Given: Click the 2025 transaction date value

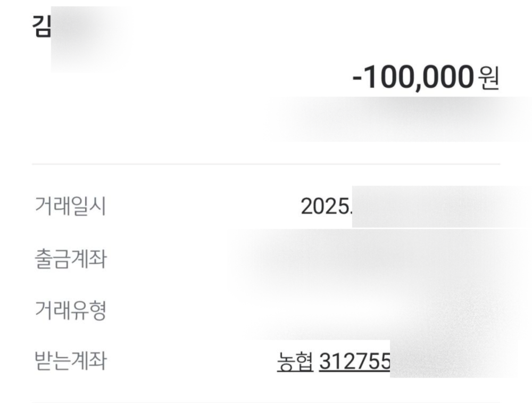Looking at the screenshot, I should click(x=326, y=206).
